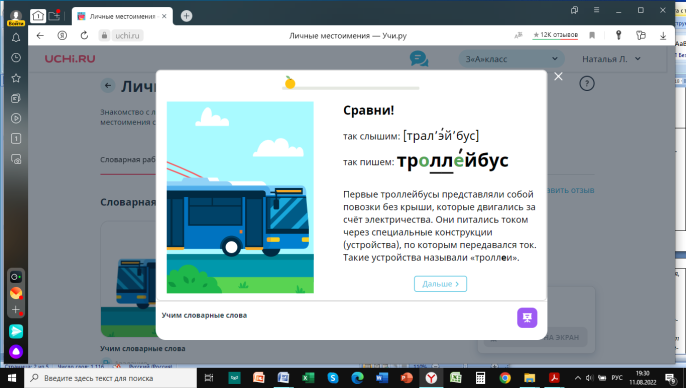686x388 pixels.
Task: Close the word lesson popup
Action: coord(558,77)
